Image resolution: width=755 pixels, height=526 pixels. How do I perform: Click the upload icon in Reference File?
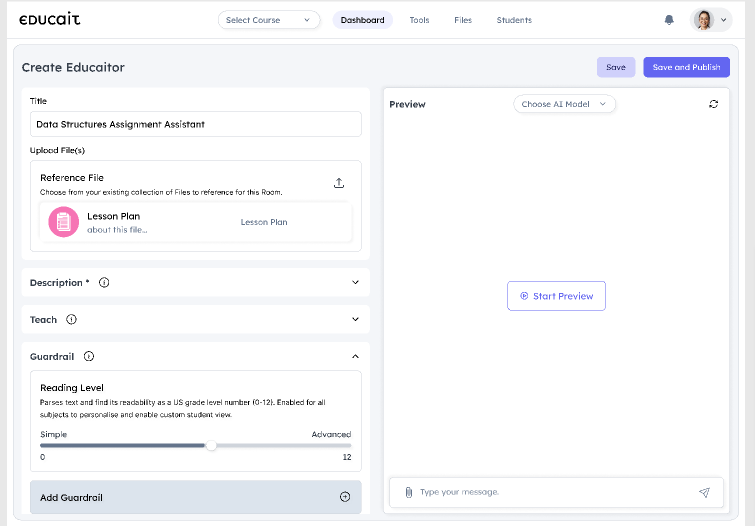[x=339, y=183]
